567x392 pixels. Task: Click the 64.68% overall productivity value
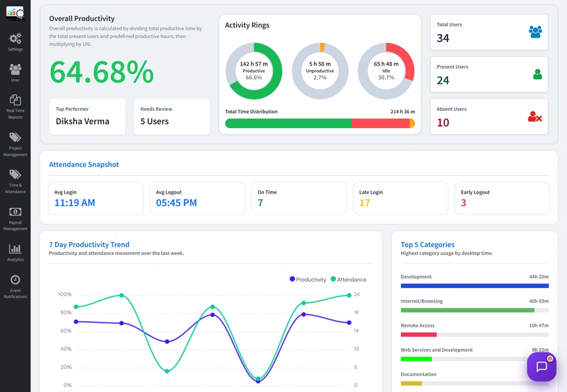[x=101, y=71]
